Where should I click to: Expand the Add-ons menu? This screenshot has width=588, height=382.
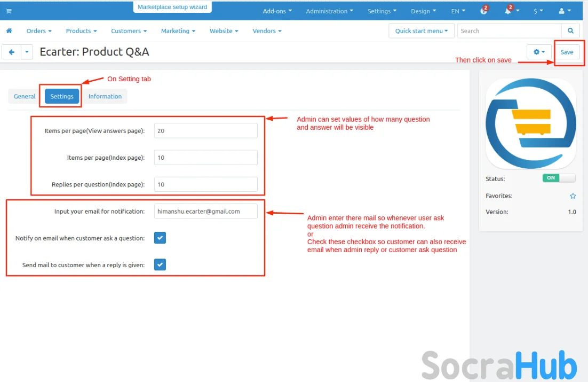click(x=277, y=11)
